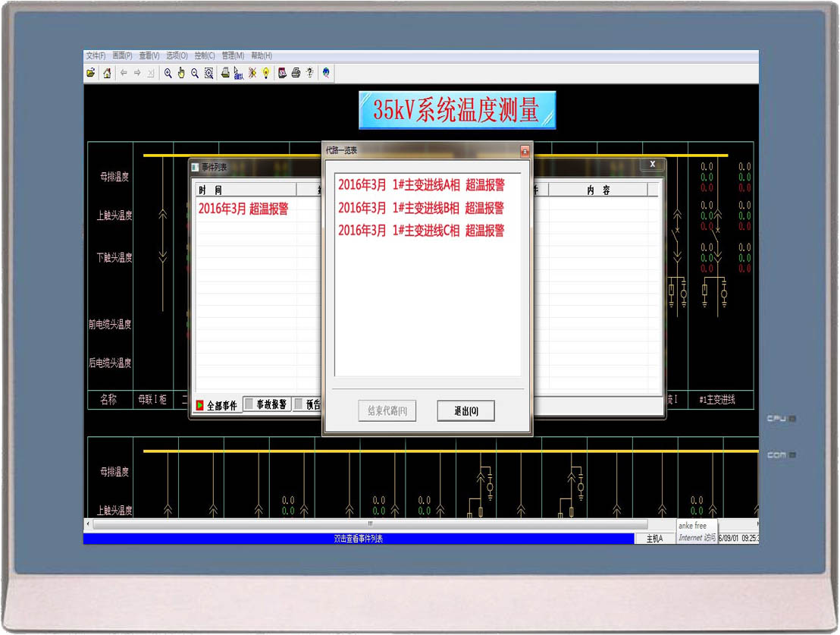
Task: Select the zoom-to-area magnifier tool
Action: tap(209, 73)
